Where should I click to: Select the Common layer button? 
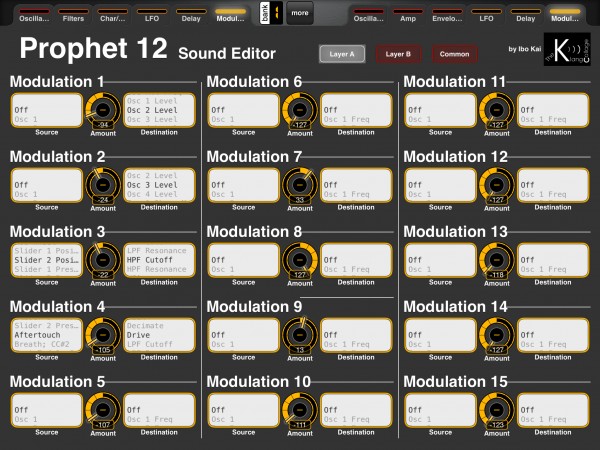click(x=454, y=54)
